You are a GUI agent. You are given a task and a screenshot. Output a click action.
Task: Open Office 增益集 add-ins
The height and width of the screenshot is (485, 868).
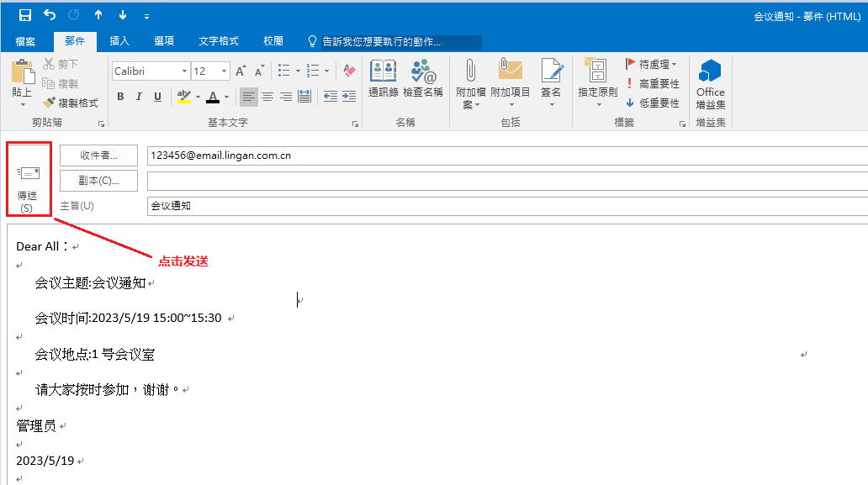(710, 84)
